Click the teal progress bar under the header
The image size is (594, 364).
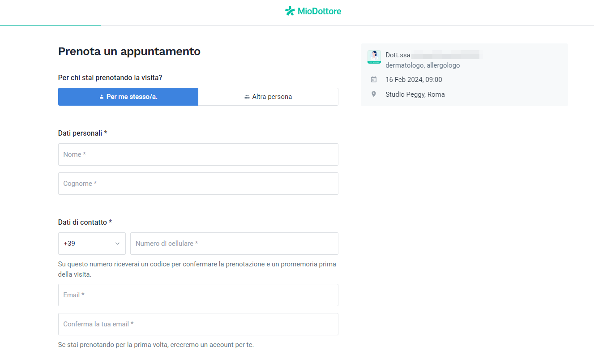50,25
